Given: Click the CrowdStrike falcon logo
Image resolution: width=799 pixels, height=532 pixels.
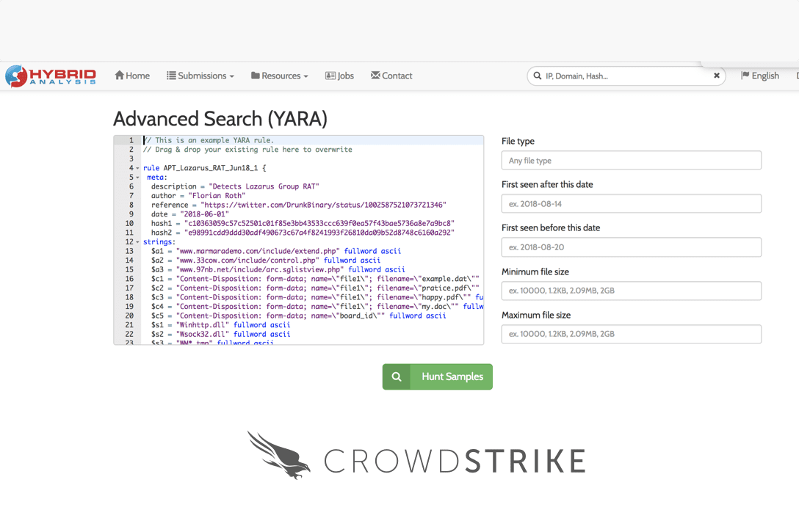Looking at the screenshot, I should [x=275, y=454].
